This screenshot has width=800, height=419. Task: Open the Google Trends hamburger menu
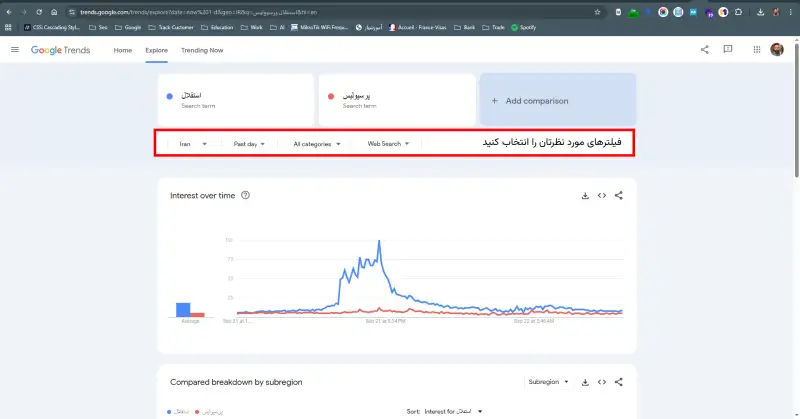click(15, 50)
